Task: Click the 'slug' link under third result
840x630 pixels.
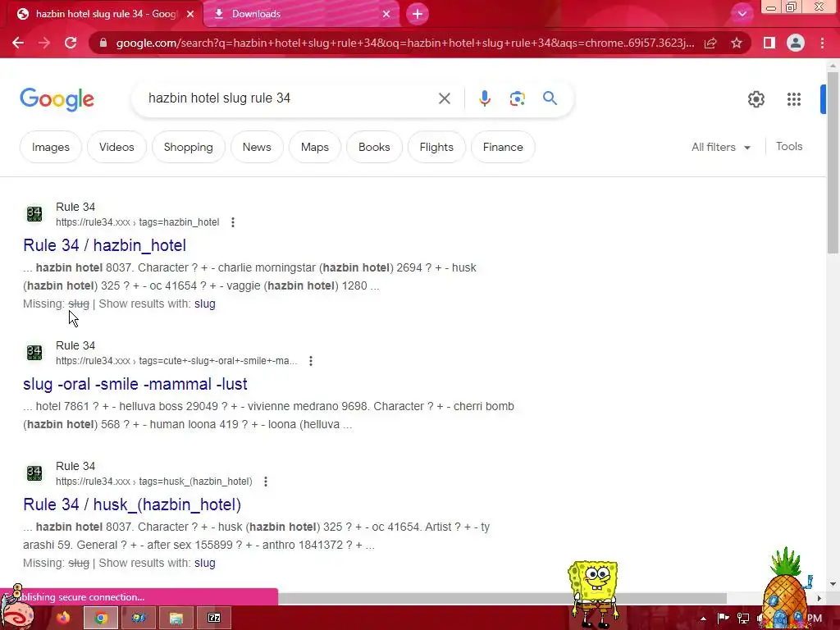Action: pos(204,563)
